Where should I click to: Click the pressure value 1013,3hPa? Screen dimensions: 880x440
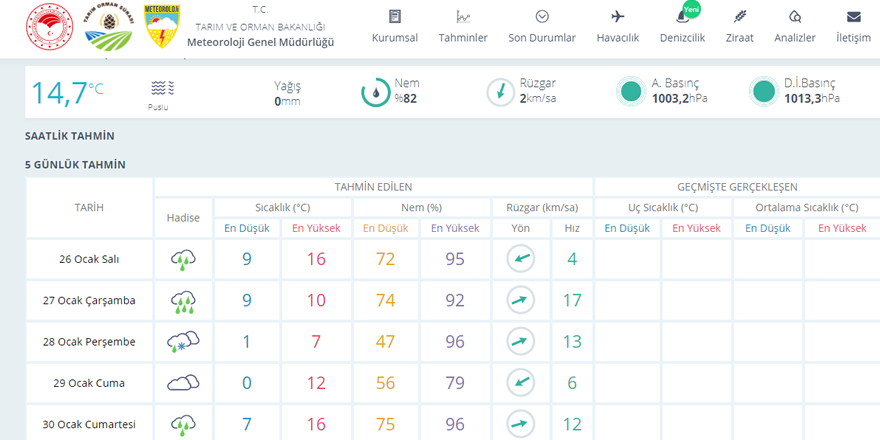pos(812,99)
